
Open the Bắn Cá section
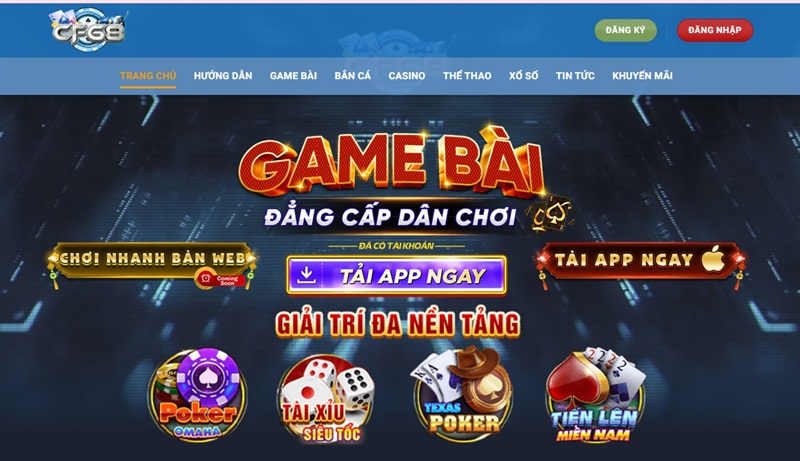(x=353, y=76)
